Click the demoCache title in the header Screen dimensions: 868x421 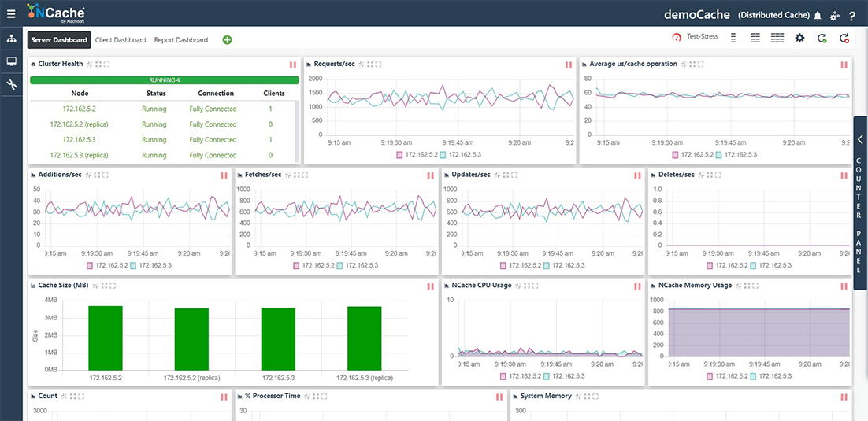(697, 15)
